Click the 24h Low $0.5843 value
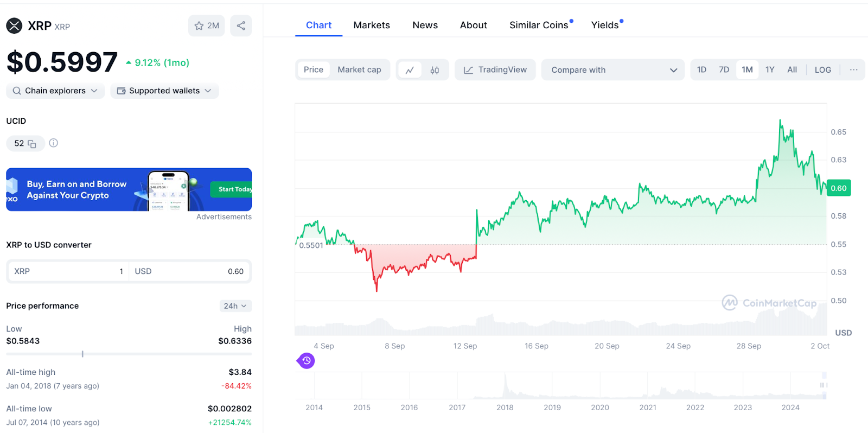This screenshot has width=868, height=433. pos(23,341)
